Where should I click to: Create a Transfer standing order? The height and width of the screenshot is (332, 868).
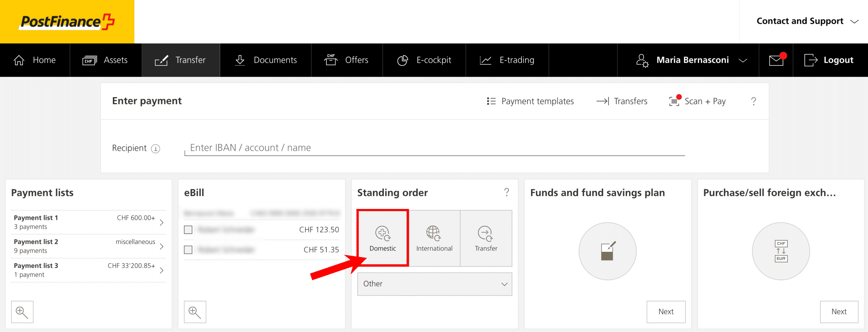tap(486, 238)
